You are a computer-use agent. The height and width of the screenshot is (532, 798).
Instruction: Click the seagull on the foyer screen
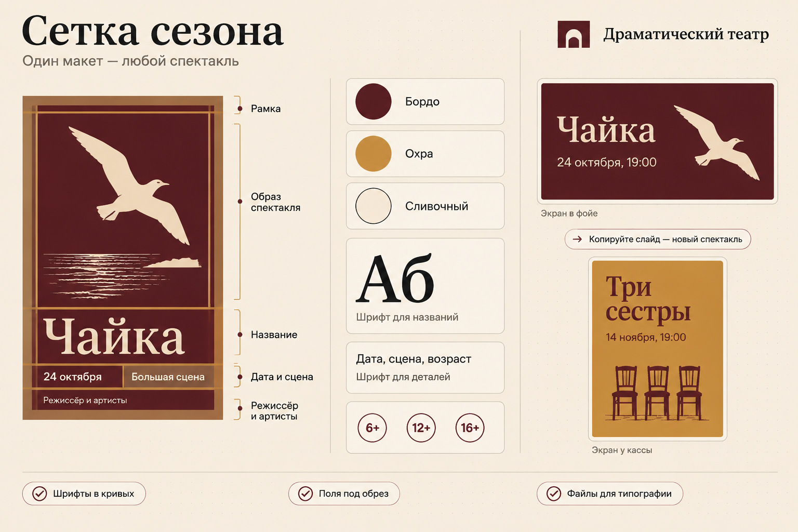717,143
